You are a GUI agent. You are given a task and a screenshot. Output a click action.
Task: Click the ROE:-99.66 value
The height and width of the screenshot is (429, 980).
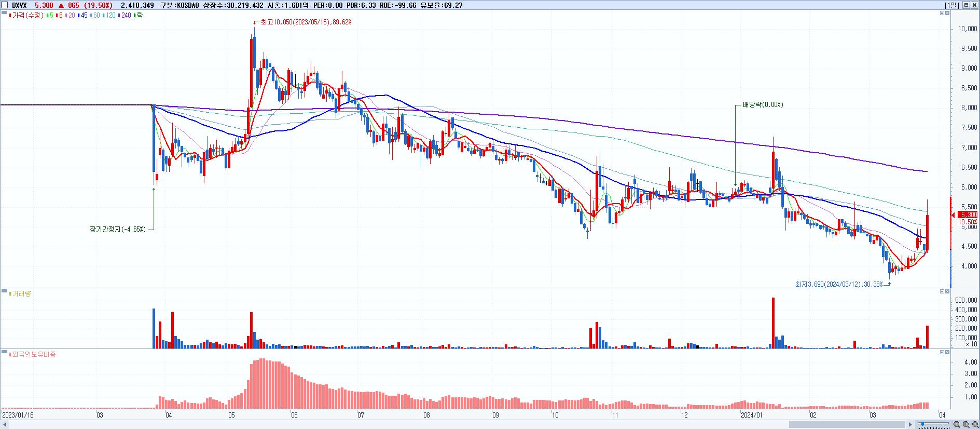point(398,5)
